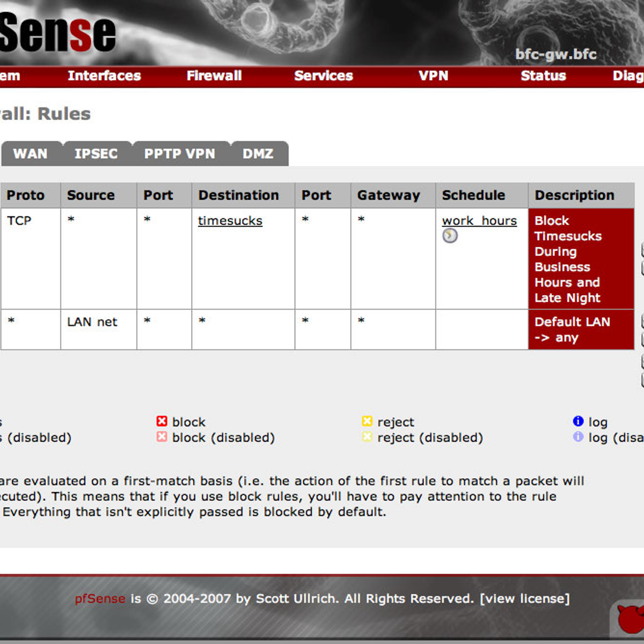Click the first-match basis hint paragraph
The height and width of the screenshot is (644, 644).
pos(292,496)
